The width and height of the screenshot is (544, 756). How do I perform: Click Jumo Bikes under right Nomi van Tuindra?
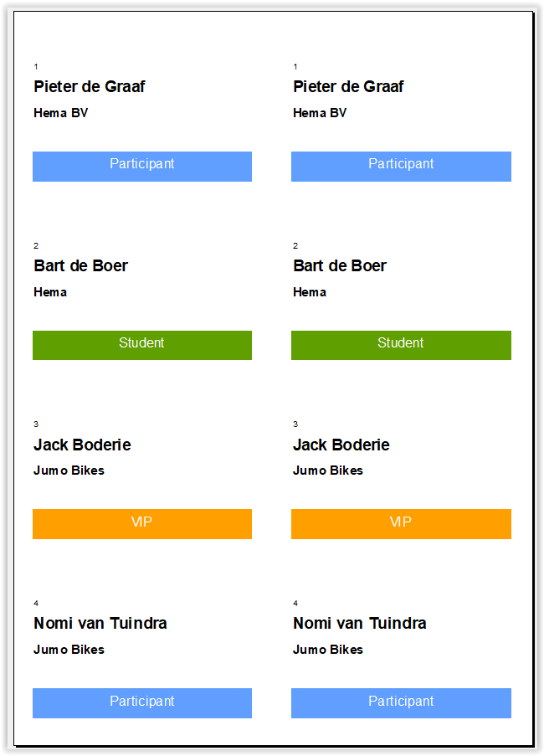328,650
